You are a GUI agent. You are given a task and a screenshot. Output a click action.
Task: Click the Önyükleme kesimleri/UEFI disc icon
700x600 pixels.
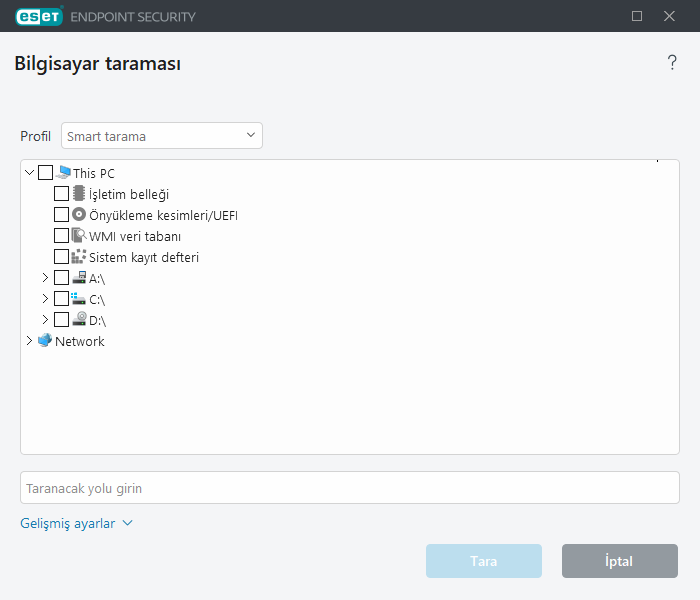(x=79, y=215)
